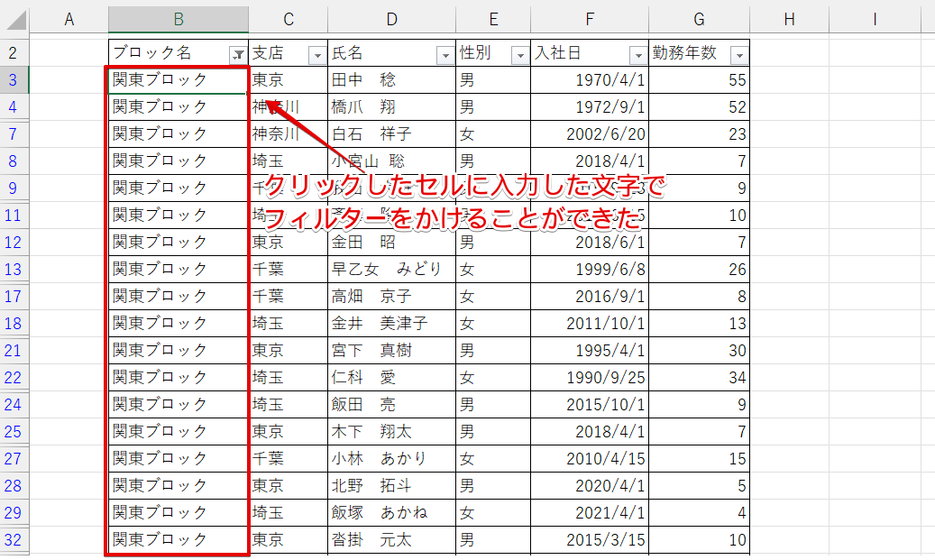Click the name 宮下 真樹

click(371, 351)
